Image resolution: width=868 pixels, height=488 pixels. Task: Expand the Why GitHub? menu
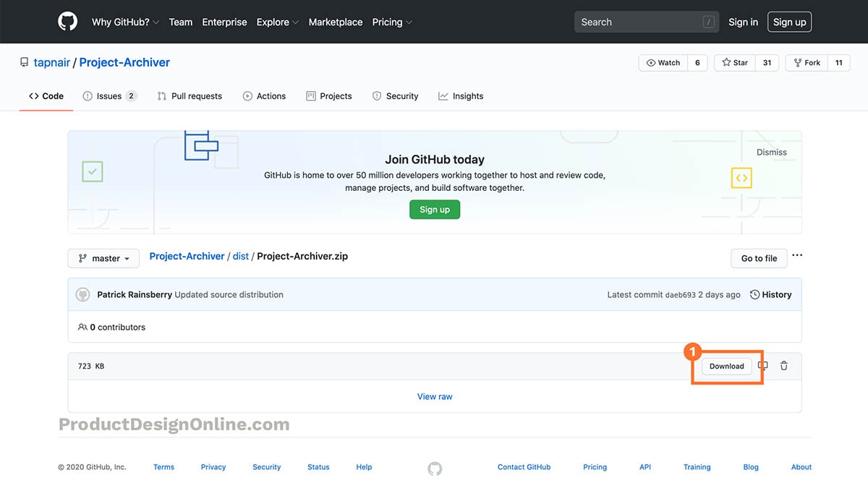[x=125, y=22]
